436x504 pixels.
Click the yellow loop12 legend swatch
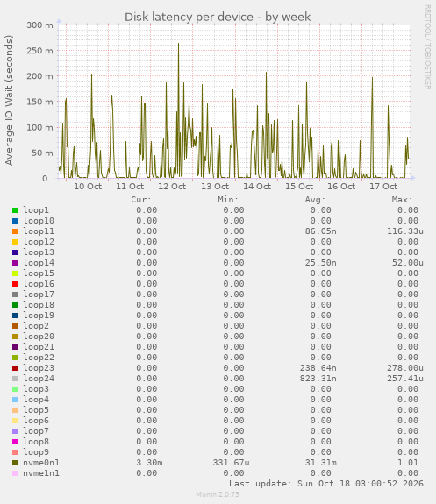(x=15, y=242)
